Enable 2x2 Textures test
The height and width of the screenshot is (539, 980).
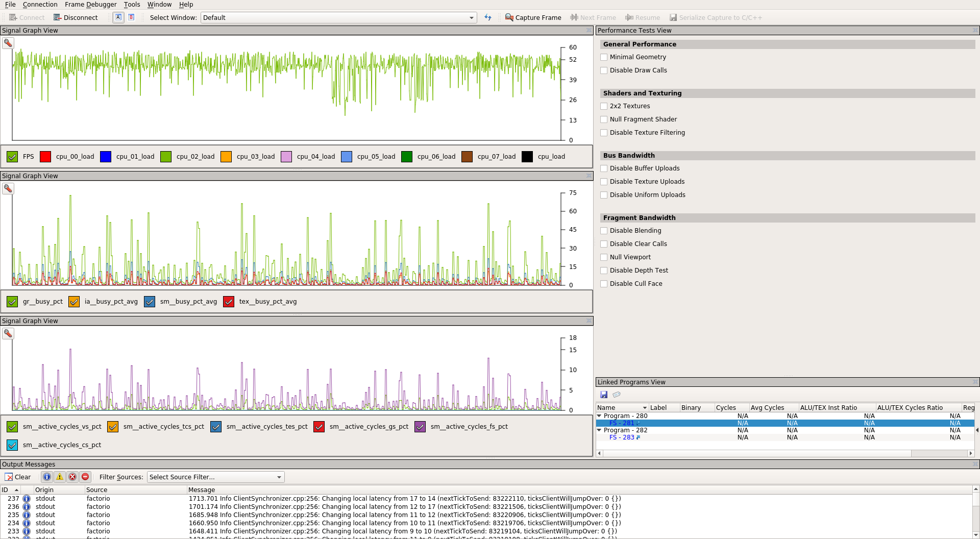604,106
